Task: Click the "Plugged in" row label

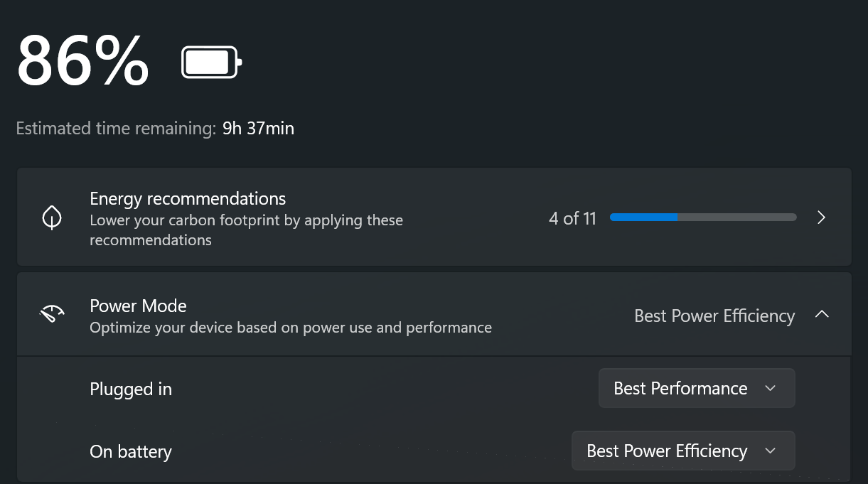Action: [x=131, y=389]
